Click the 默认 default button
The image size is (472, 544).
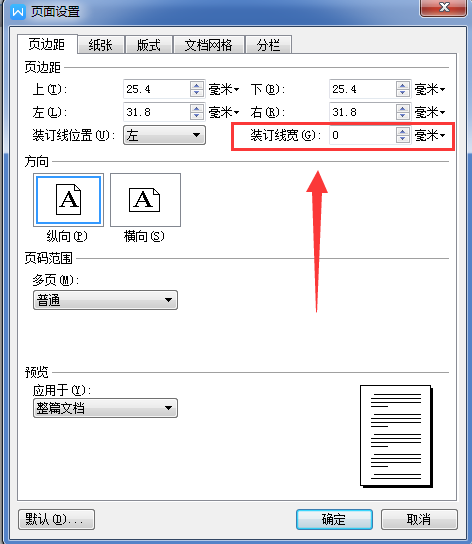(x=56, y=519)
